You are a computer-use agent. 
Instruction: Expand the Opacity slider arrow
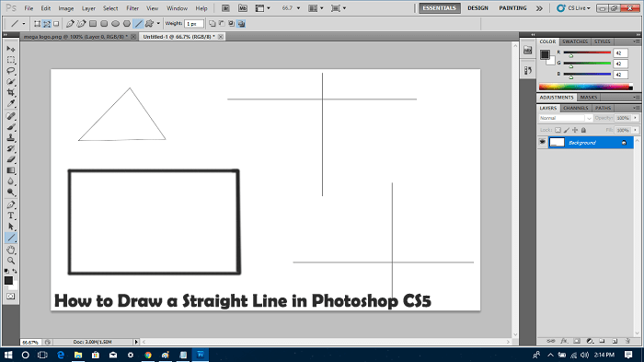pyautogui.click(x=635, y=118)
